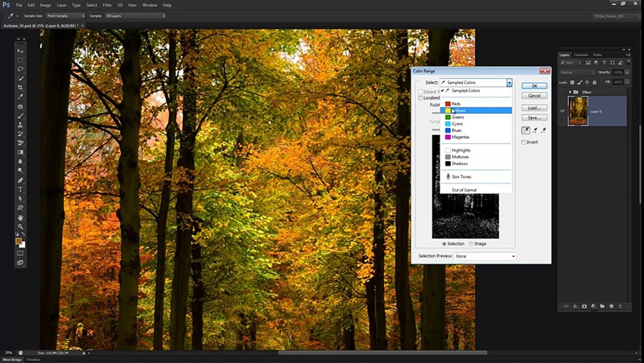Open the blend mode Normal dropdown

(577, 72)
